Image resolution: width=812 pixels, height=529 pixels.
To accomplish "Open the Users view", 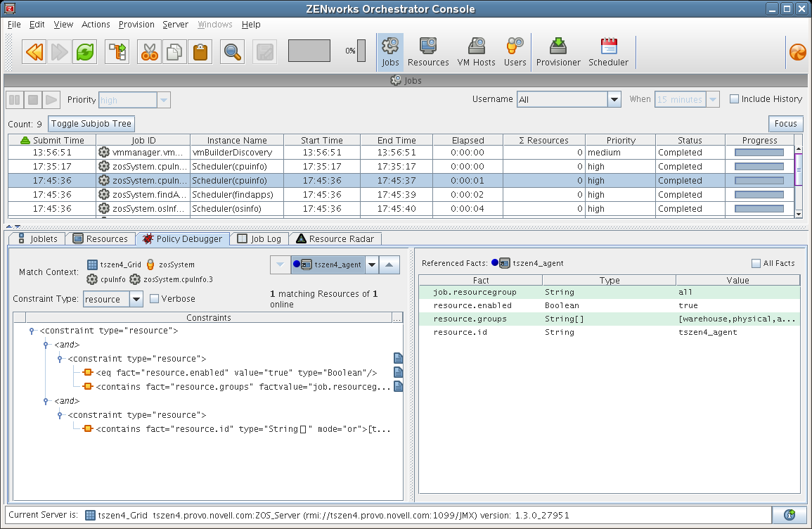I will pyautogui.click(x=515, y=52).
